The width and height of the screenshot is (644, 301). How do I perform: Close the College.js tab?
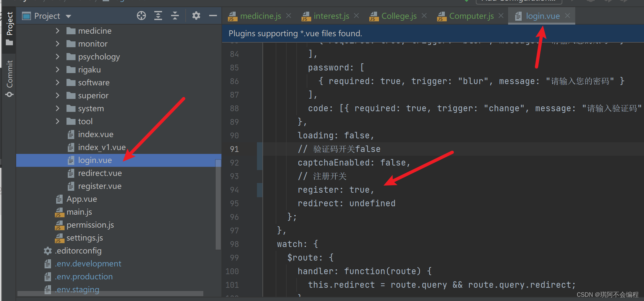[x=424, y=16]
